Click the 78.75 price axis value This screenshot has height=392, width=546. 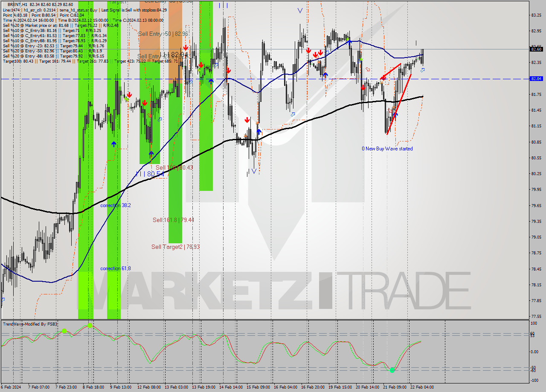pyautogui.click(x=537, y=253)
